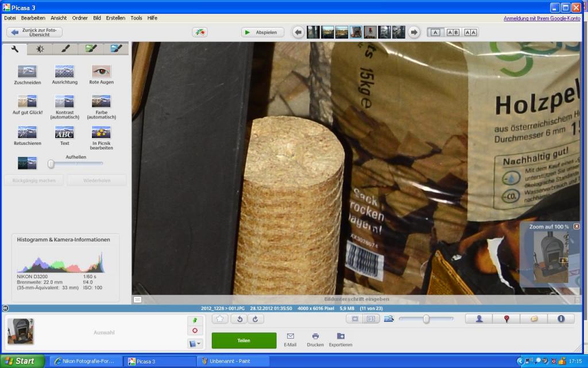Image resolution: width=588 pixels, height=368 pixels.
Task: Collapse the bottom panel with double-arrow
Action: pyautogui.click(x=5, y=308)
